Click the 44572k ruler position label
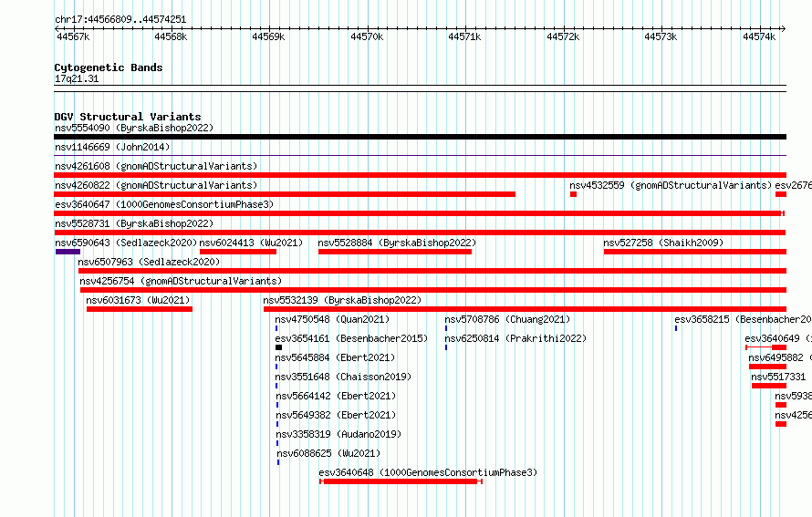This screenshot has height=517, width=812. tap(563, 36)
